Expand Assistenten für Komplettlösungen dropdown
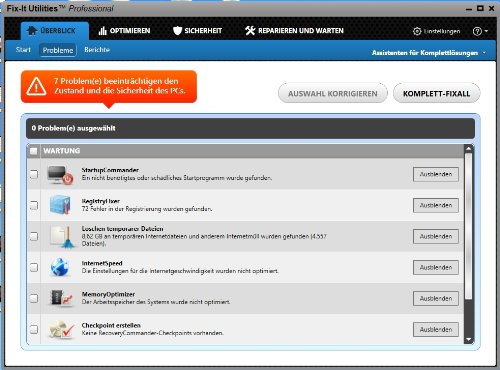The height and width of the screenshot is (370, 500). coord(429,53)
